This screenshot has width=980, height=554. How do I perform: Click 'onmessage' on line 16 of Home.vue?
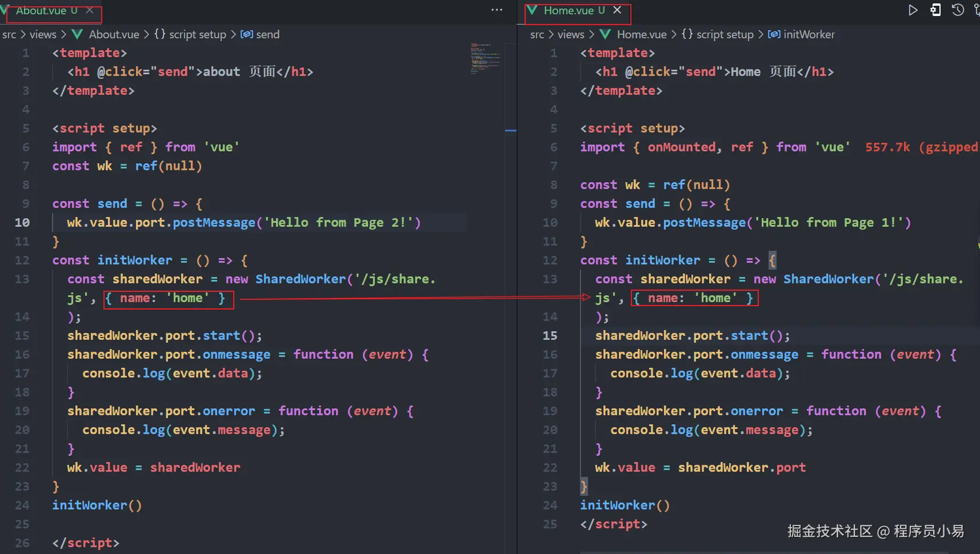pyautogui.click(x=765, y=355)
